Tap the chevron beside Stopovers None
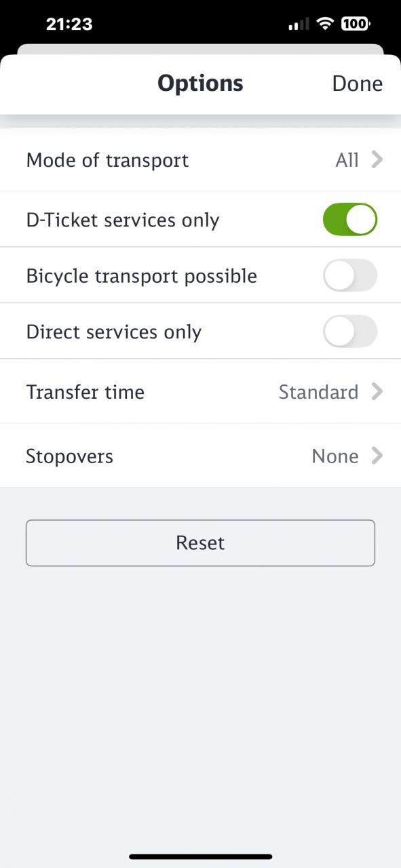401x868 pixels. click(377, 456)
